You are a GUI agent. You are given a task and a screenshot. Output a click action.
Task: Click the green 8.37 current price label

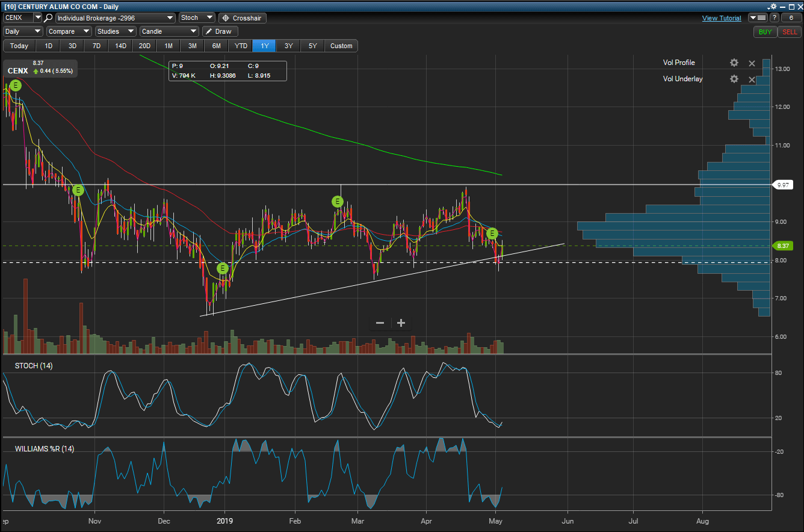[783, 246]
